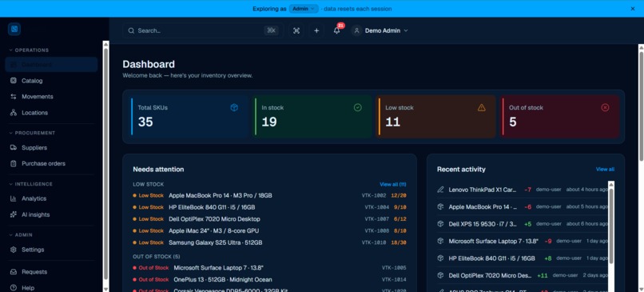Open the Low stock summary card

coord(436,116)
